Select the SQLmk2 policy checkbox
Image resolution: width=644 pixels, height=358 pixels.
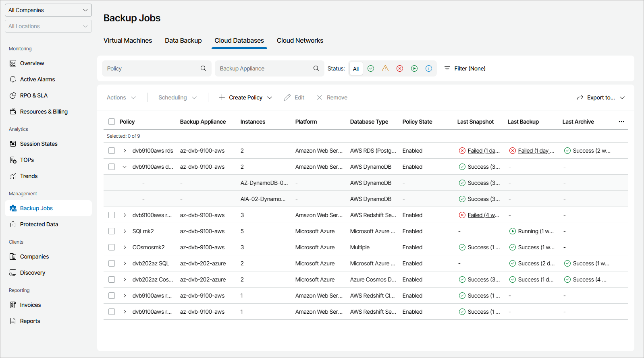pos(112,231)
